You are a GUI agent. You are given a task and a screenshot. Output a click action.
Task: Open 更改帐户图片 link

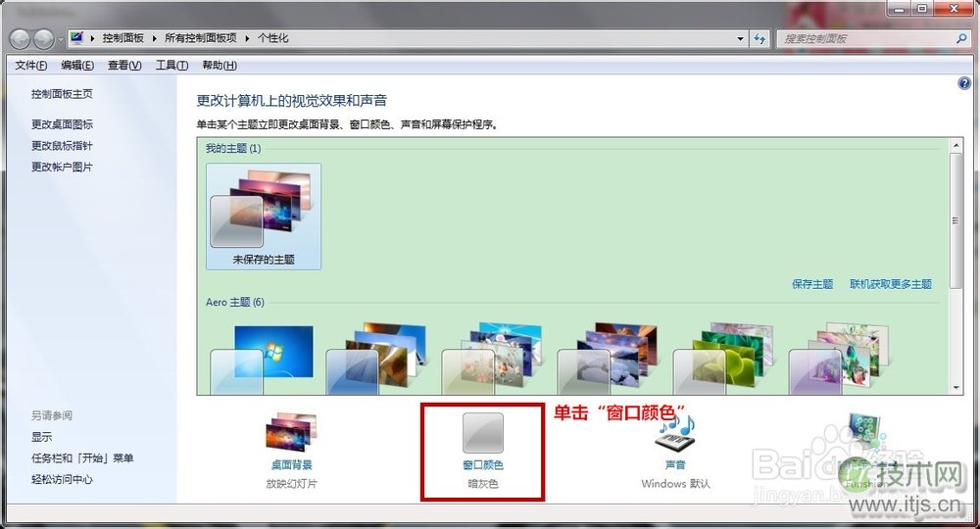coord(62,167)
